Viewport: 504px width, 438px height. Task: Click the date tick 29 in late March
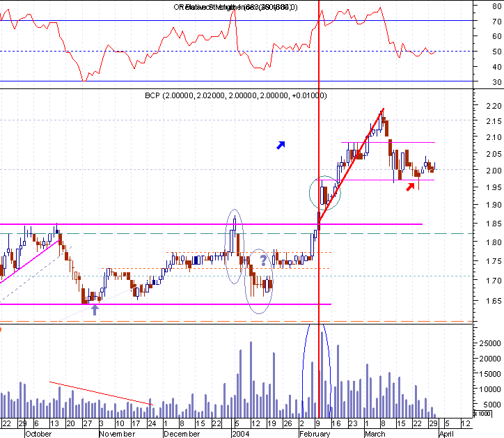434,423
